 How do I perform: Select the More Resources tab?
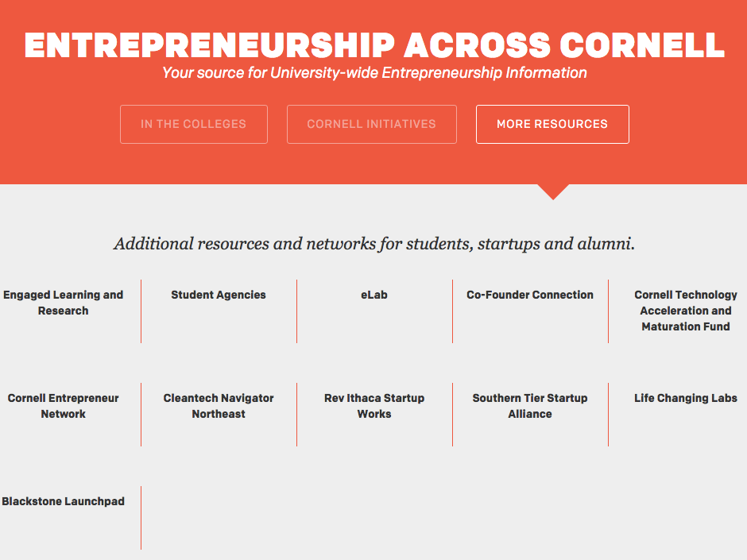(552, 124)
